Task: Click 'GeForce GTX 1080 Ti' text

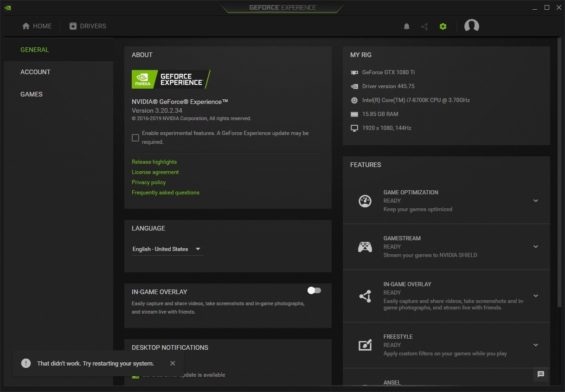Action: click(389, 72)
